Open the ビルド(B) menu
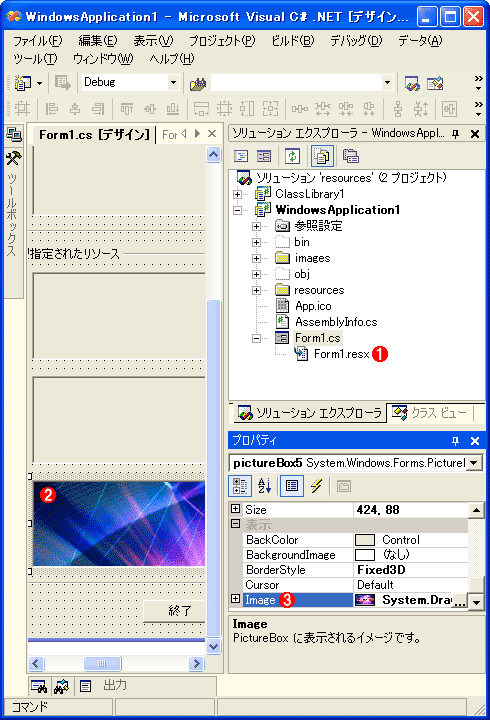 (x=293, y=41)
